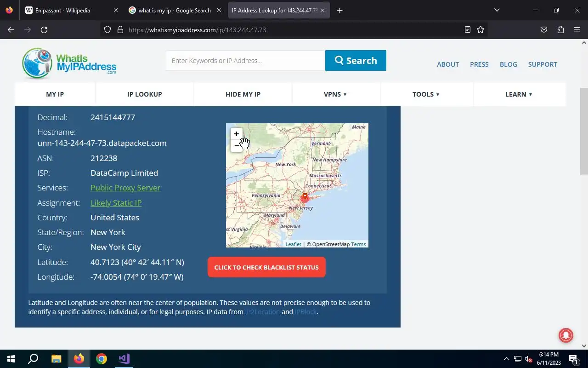Close the IP Address Lookup tab
This screenshot has height=368, width=588.
(322, 10)
